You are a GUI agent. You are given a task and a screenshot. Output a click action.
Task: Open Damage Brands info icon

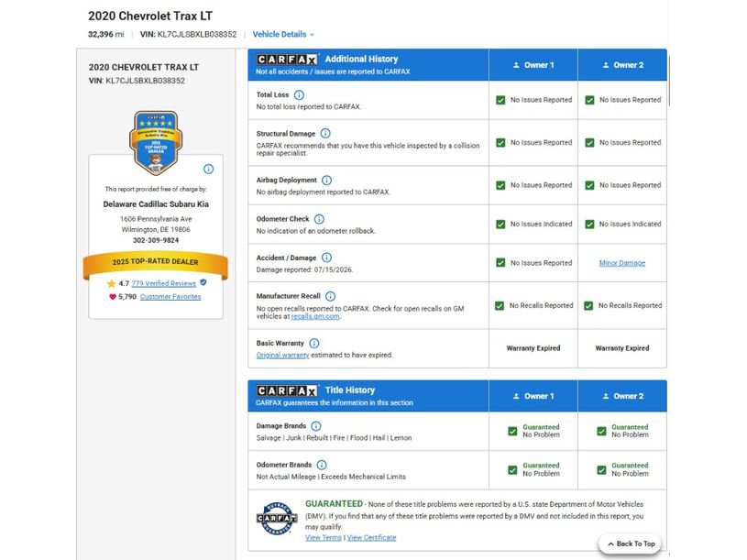316,426
